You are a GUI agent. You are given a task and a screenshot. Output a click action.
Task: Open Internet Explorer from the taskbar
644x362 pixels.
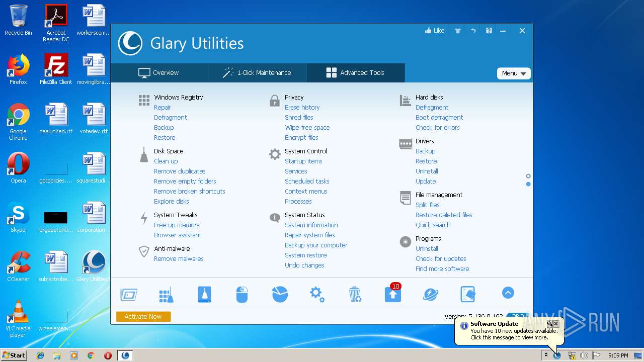click(40, 355)
